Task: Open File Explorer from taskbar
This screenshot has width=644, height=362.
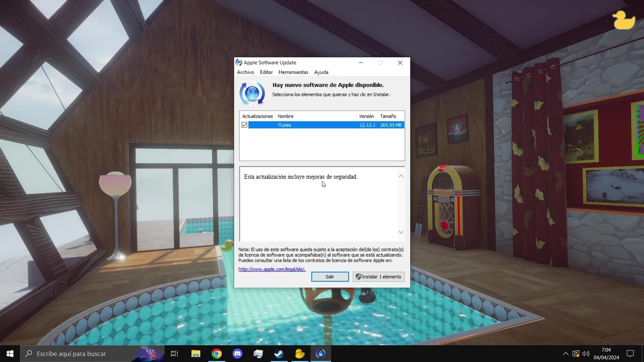Action: (x=196, y=353)
